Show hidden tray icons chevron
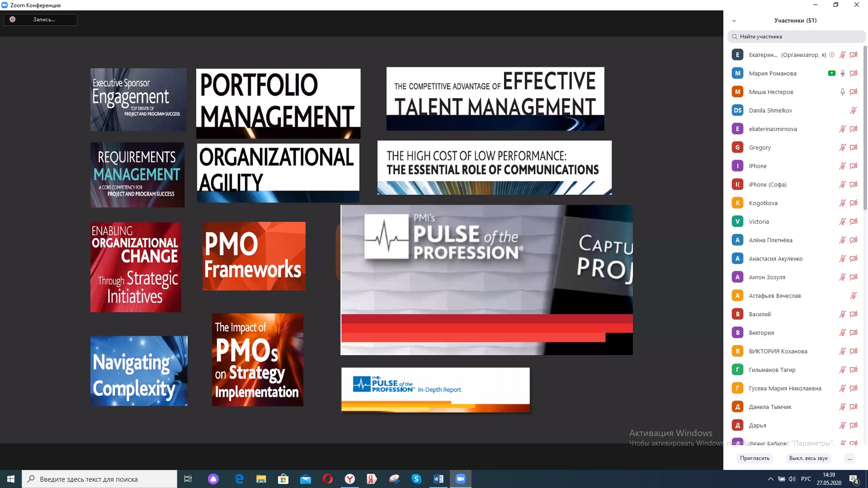This screenshot has height=488, width=868. pos(770,479)
